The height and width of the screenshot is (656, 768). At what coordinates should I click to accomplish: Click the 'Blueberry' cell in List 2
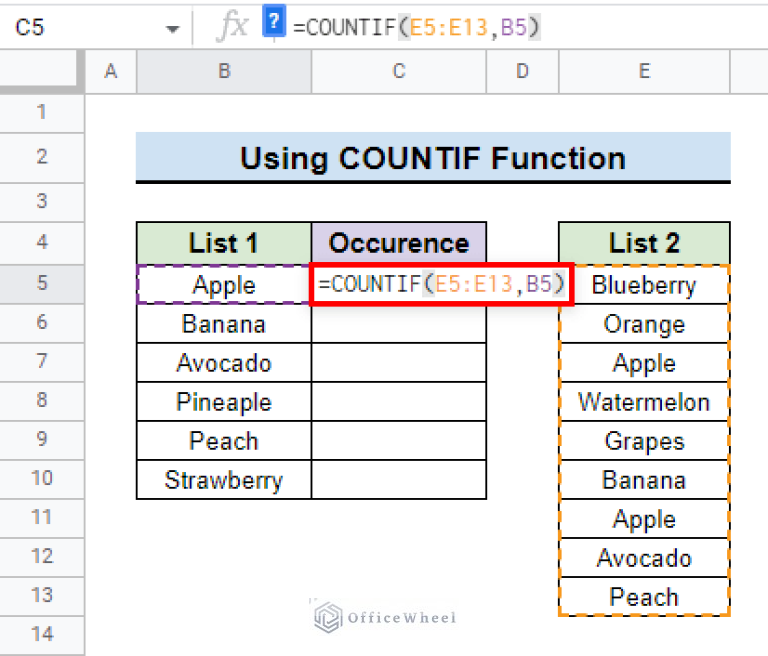644,285
